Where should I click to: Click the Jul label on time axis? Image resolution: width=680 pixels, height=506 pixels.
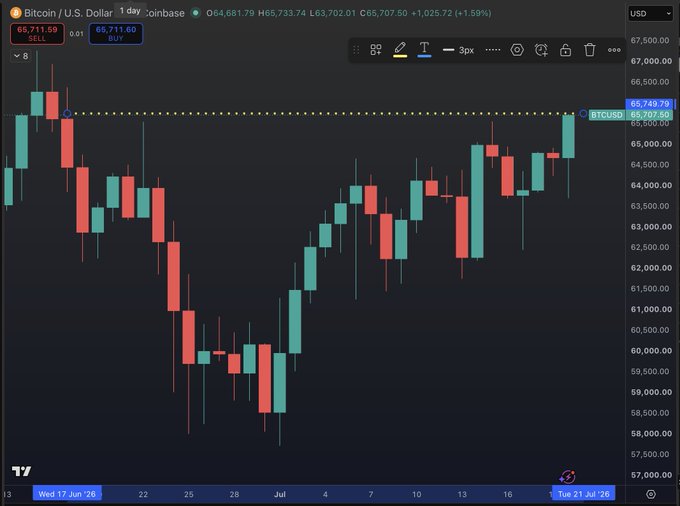pos(280,494)
